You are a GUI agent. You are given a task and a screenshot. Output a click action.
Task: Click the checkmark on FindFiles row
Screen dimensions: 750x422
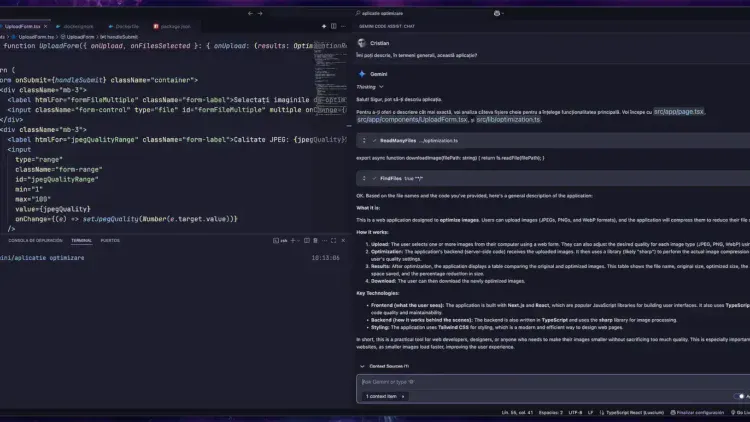coord(374,178)
